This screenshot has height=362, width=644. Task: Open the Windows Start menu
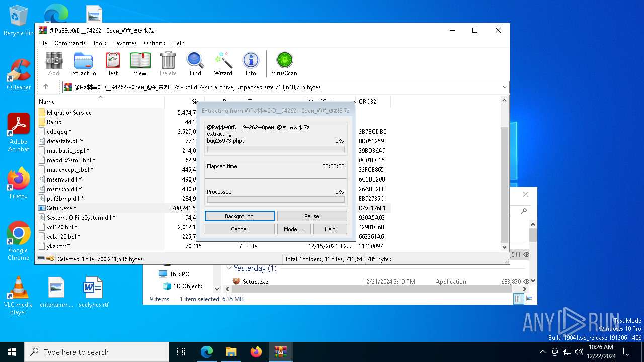(12, 352)
